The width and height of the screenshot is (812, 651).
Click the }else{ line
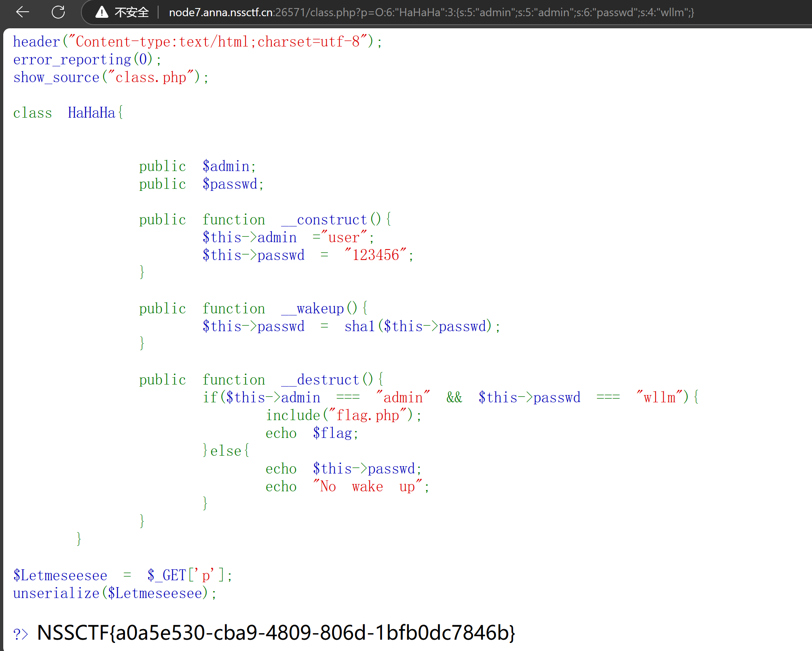(226, 451)
